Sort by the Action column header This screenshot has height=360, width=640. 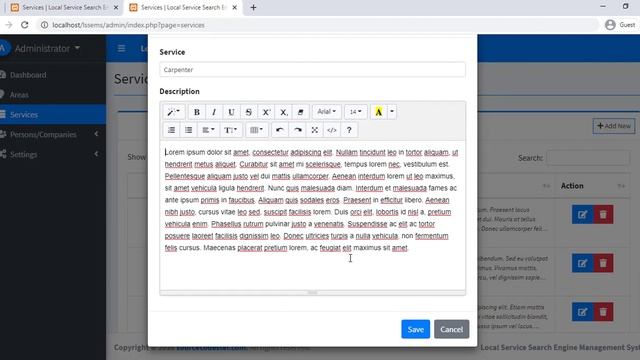tap(592, 186)
